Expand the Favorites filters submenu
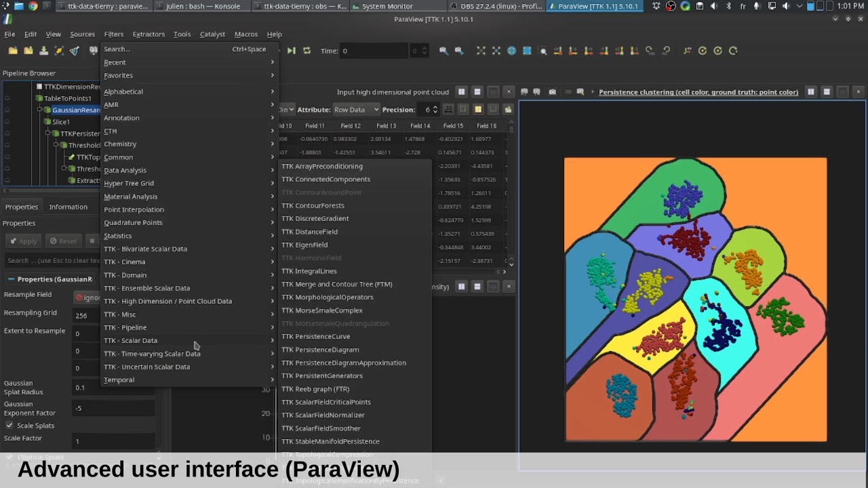The width and height of the screenshot is (868, 488). [189, 75]
